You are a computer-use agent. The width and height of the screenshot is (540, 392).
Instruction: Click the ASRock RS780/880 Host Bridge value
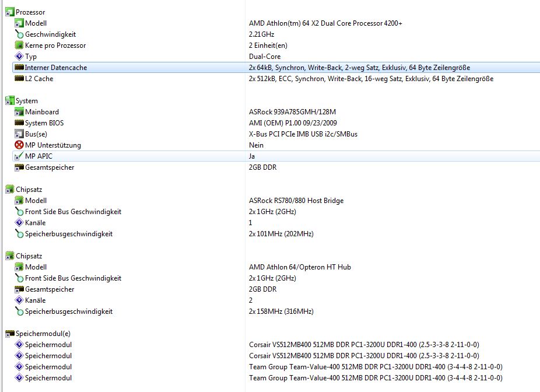296,201
